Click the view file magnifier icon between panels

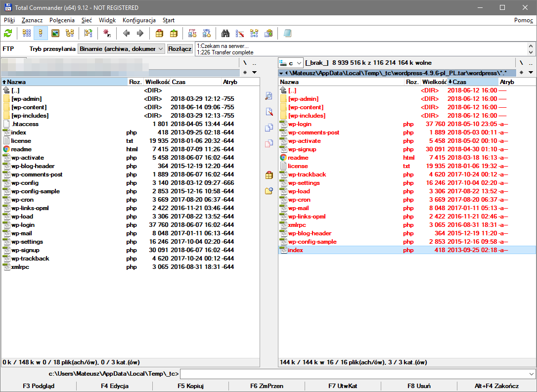(x=269, y=96)
